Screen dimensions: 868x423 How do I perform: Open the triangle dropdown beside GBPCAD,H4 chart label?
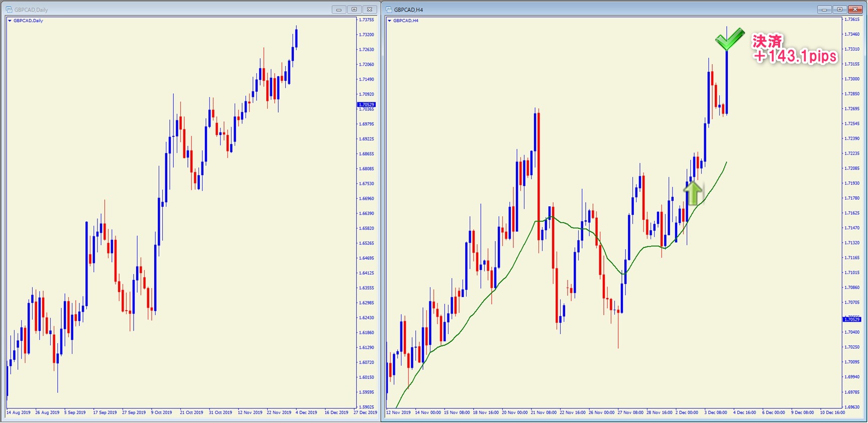pos(389,21)
